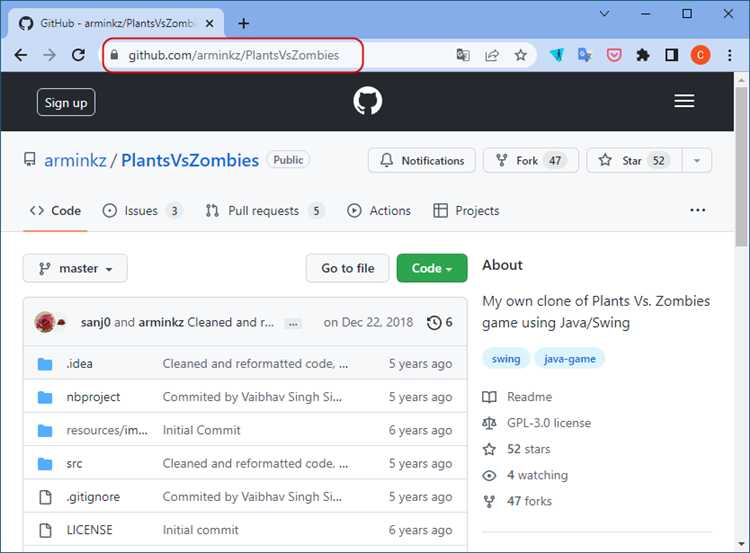Open the Google Translate extension icon
Image resolution: width=750 pixels, height=553 pixels.
coord(585,55)
